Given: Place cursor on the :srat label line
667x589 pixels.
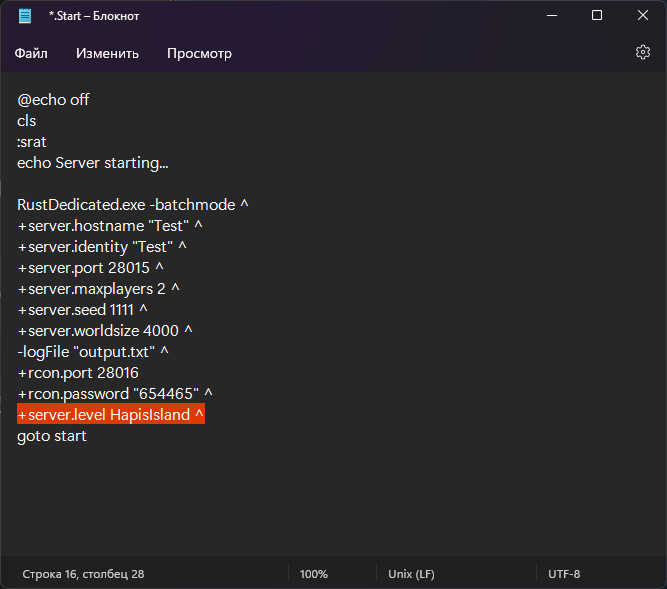Looking at the screenshot, I should 32,142.
